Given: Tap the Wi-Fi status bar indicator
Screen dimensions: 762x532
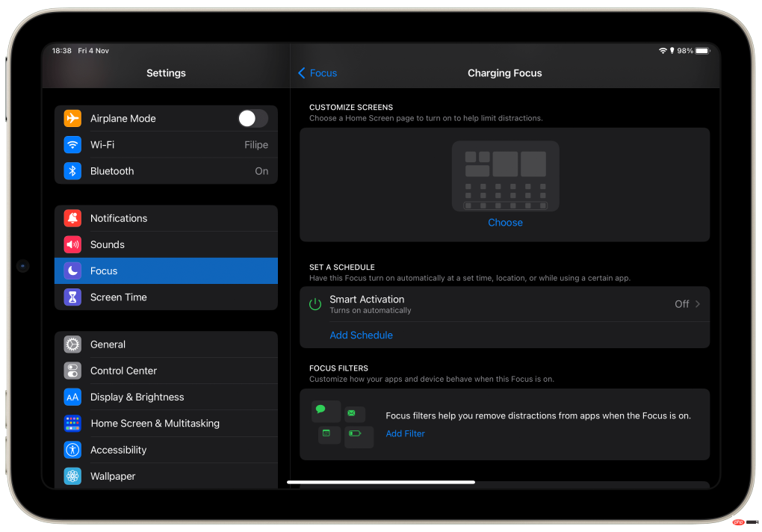Looking at the screenshot, I should pos(663,51).
